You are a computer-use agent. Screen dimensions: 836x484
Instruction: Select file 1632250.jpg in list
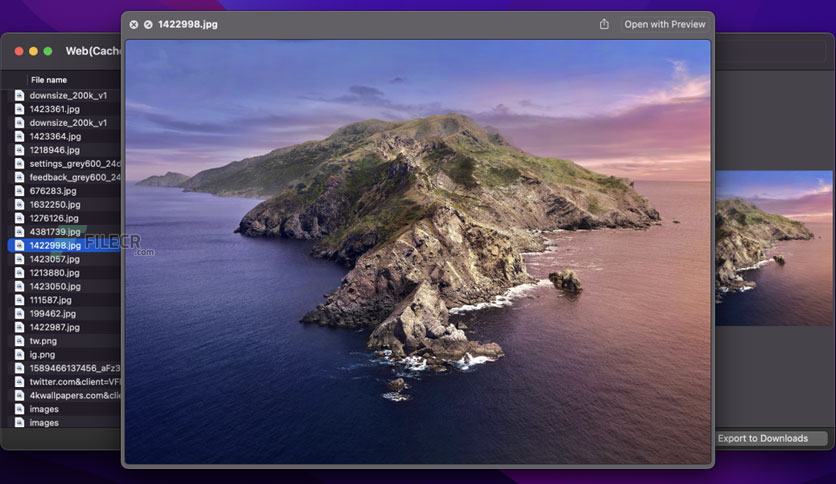pyautogui.click(x=64, y=204)
